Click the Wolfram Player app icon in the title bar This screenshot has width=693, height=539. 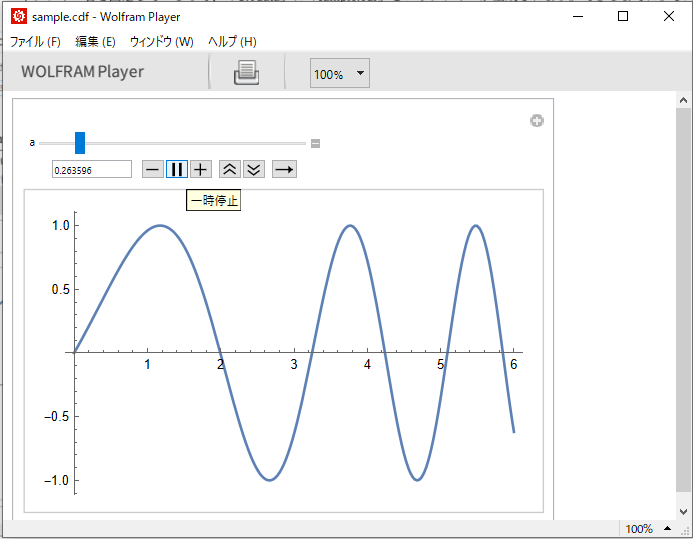click(19, 16)
